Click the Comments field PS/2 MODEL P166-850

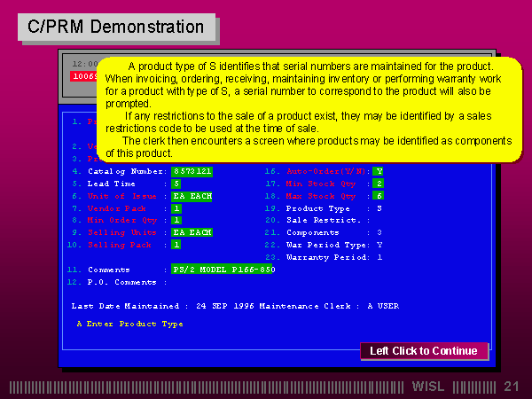pos(223,269)
